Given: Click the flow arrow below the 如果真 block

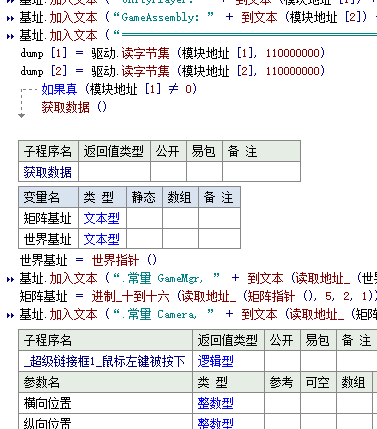Looking at the screenshot, I should pos(22,115).
